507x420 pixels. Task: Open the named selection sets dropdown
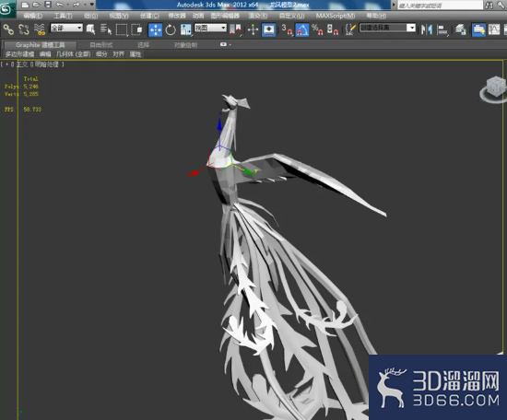(x=387, y=28)
